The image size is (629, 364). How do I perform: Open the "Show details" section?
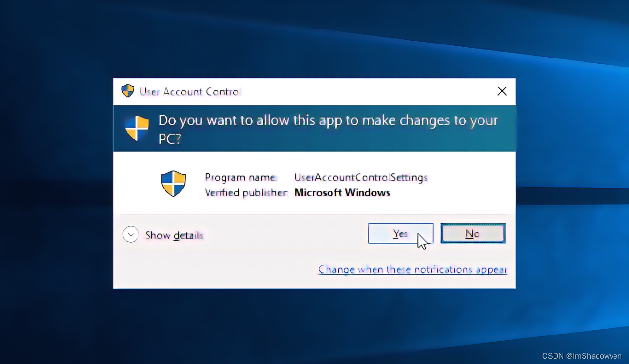click(174, 235)
